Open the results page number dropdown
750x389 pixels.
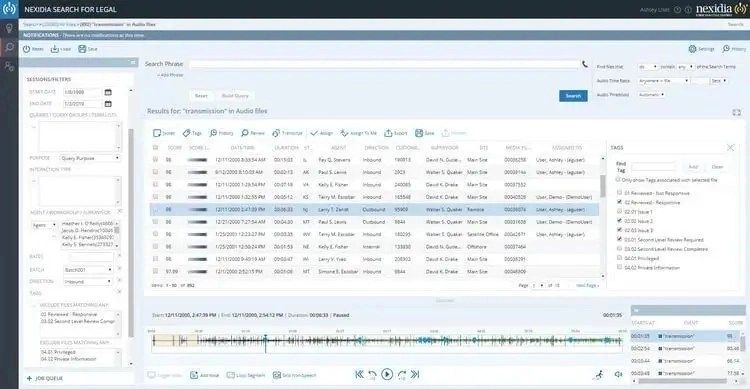538,285
